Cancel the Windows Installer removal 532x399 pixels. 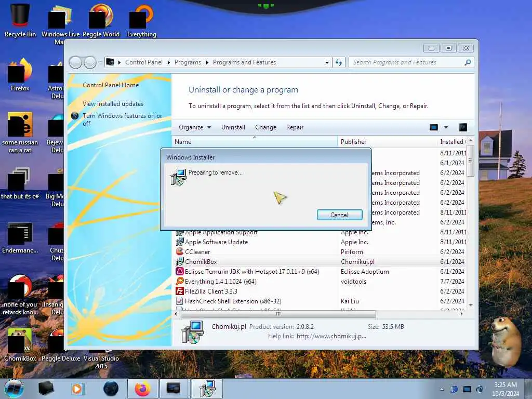tap(340, 215)
